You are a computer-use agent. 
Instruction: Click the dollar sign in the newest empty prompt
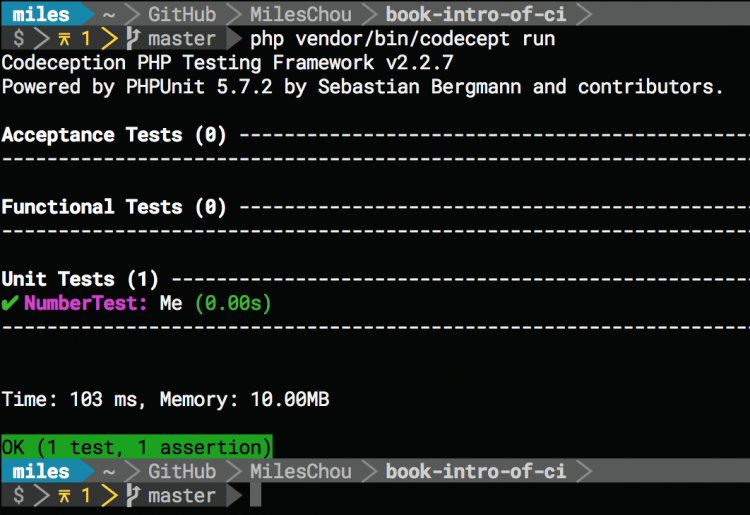click(18, 495)
